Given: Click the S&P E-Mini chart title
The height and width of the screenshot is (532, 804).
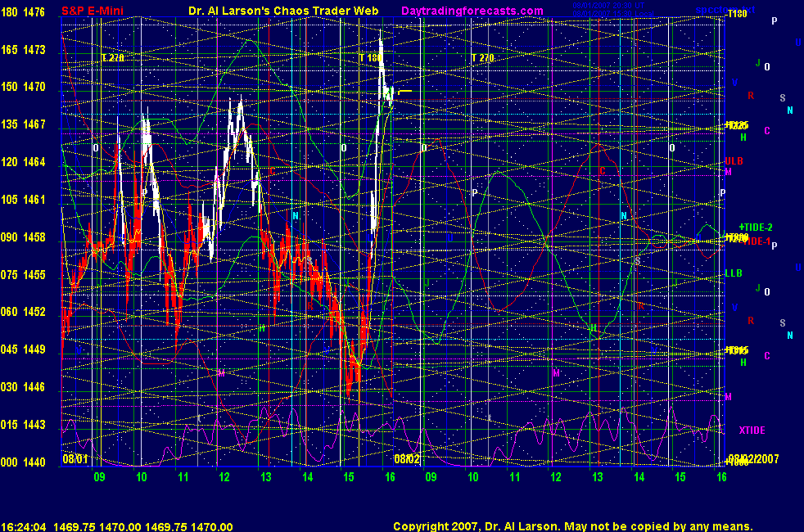Looking at the screenshot, I should tap(93, 11).
